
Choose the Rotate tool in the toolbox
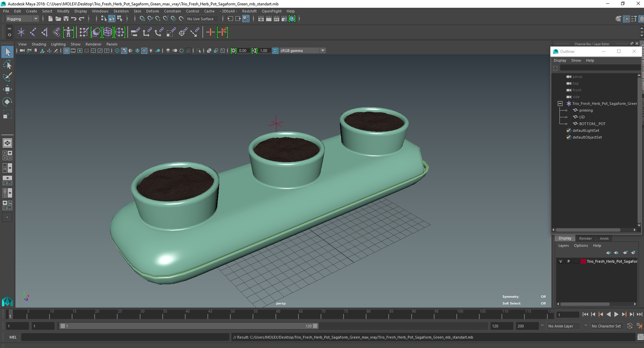point(7,102)
